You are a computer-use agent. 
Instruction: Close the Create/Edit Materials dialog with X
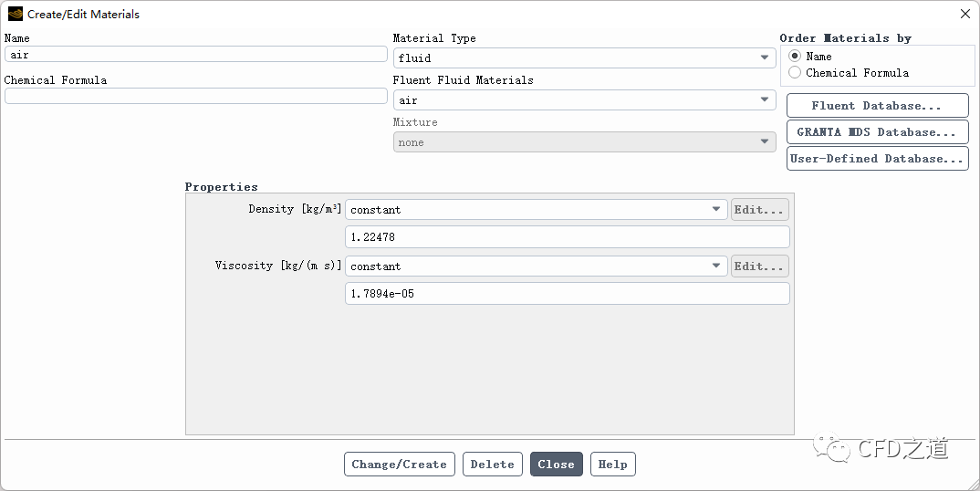click(965, 14)
